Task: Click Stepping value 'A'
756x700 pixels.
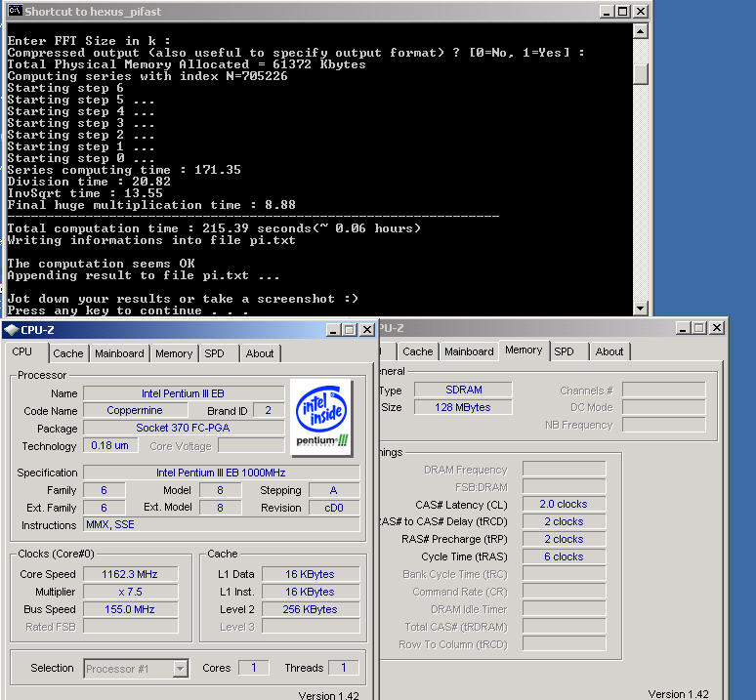Action: click(334, 490)
